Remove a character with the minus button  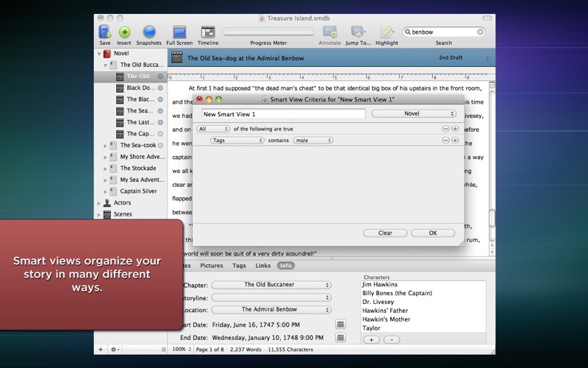(x=392, y=339)
